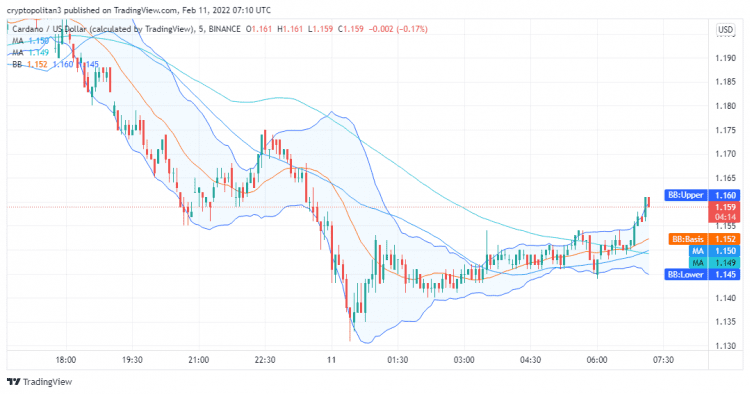The image size is (750, 394).
Task: Click the -0.002 (-0.17%) change value
Action: point(398,29)
